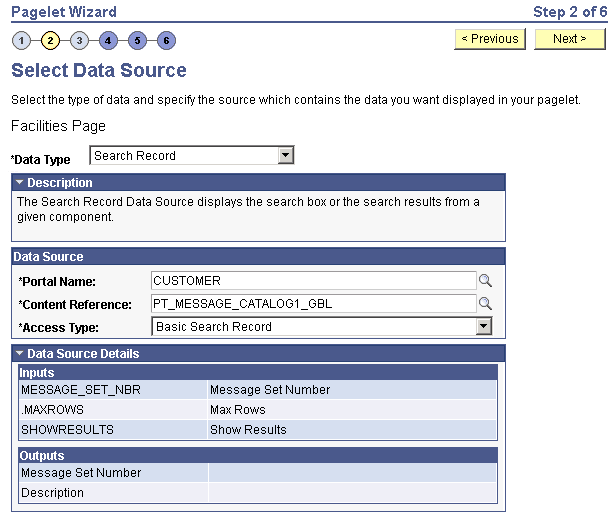
Task: Click the Select Data Source heading
Action: click(x=99, y=71)
